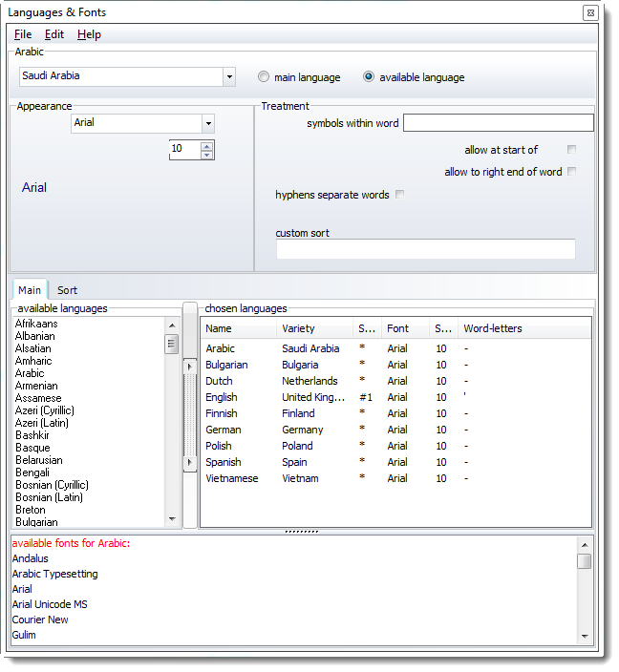Click scroll-down arrow of available languages list
This screenshot has height=672, width=619.
click(172, 519)
